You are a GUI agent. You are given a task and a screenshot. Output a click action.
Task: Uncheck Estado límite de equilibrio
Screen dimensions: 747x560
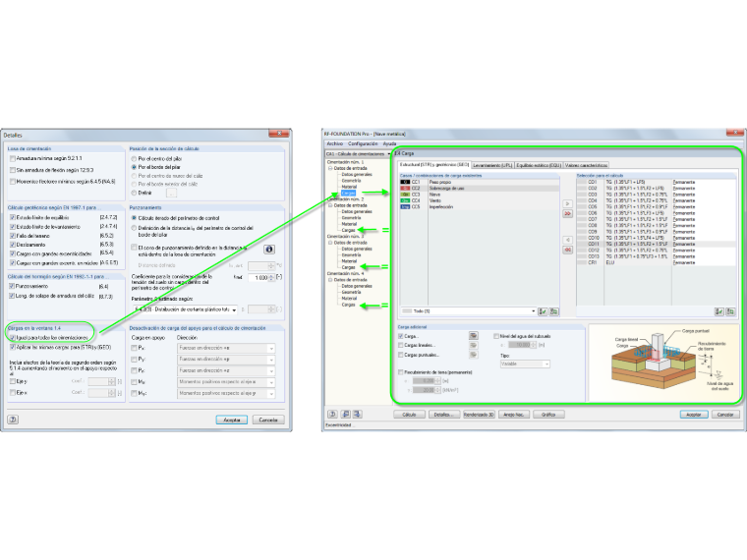click(x=13, y=218)
